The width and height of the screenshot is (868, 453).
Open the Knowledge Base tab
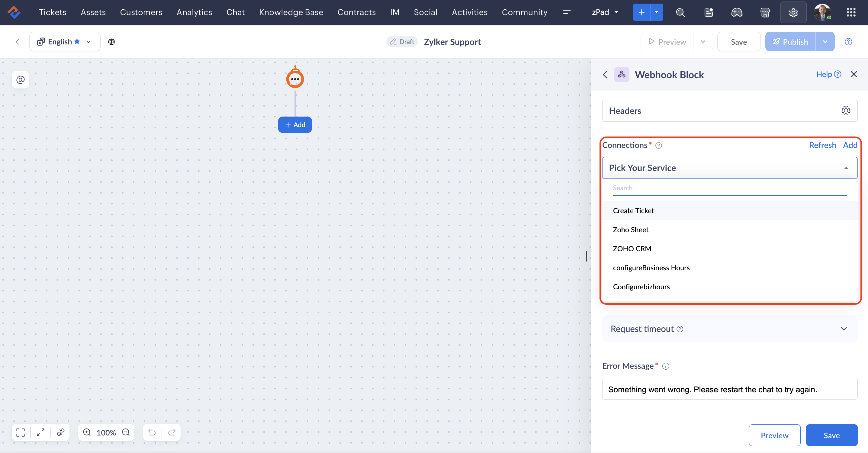click(291, 12)
